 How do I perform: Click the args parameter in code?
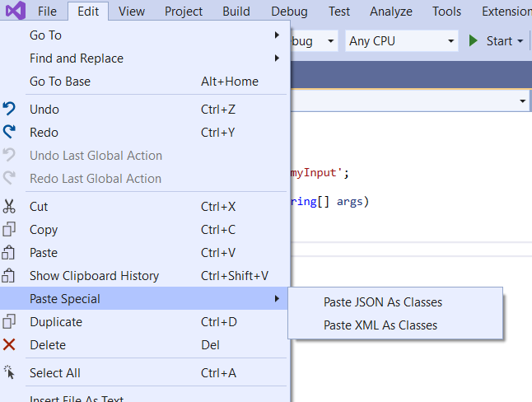pyautogui.click(x=350, y=201)
